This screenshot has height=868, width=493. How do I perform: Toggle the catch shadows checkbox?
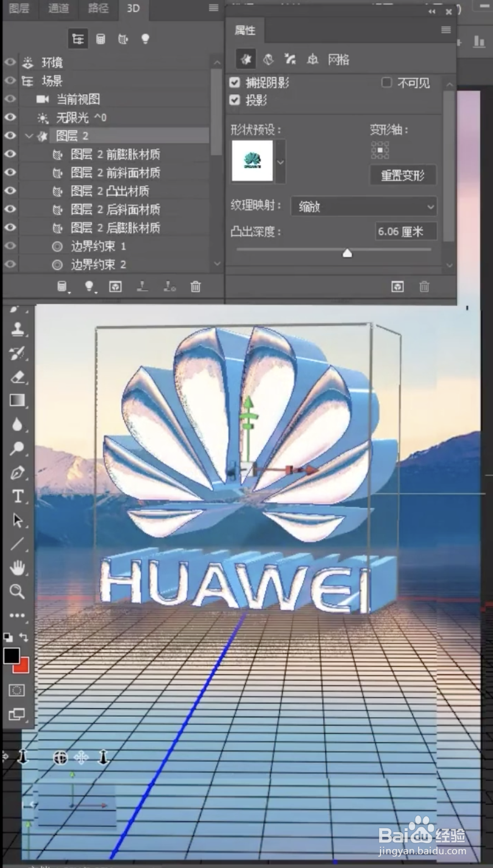click(235, 83)
